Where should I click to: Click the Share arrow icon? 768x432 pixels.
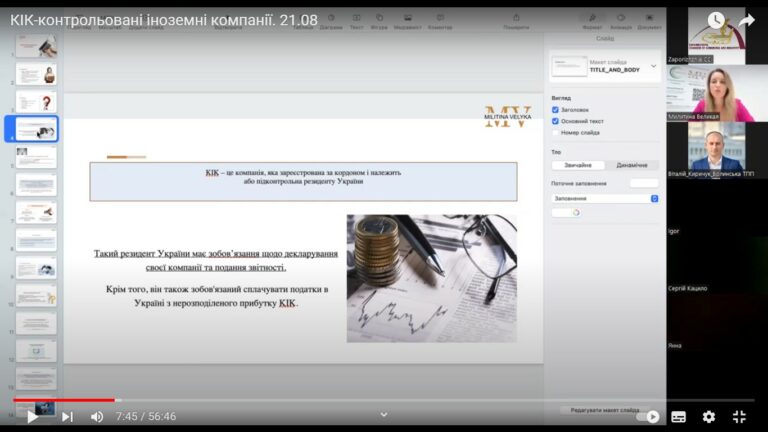coord(746,20)
